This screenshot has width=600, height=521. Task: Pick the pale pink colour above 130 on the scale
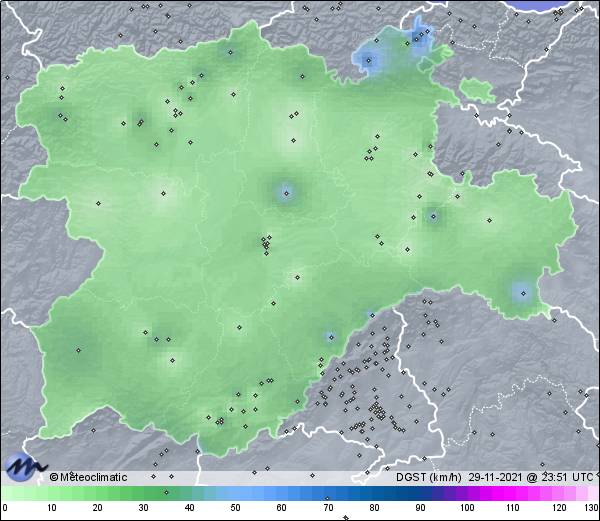click(593, 493)
